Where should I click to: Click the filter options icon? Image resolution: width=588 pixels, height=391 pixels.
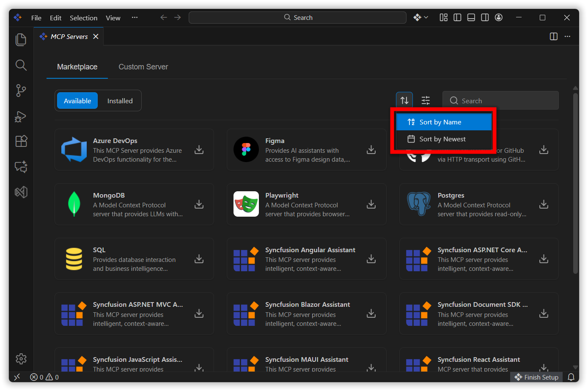(426, 100)
